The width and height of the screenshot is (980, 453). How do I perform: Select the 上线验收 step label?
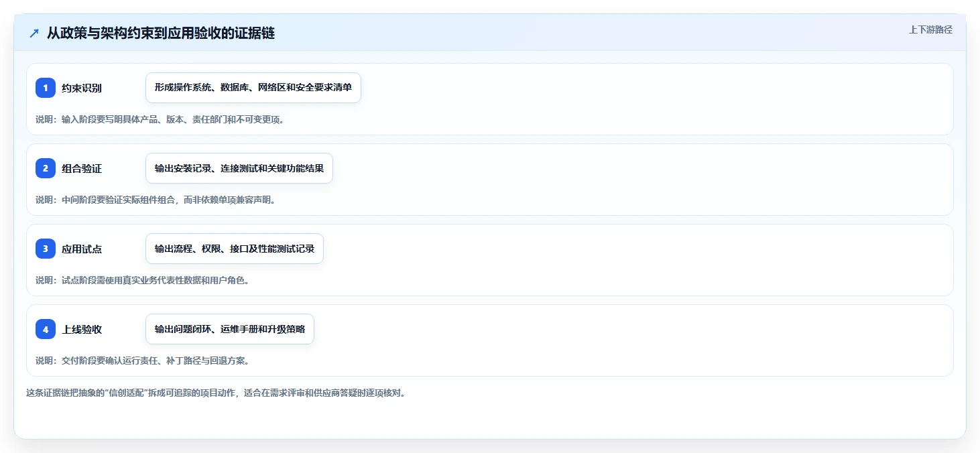(82, 330)
